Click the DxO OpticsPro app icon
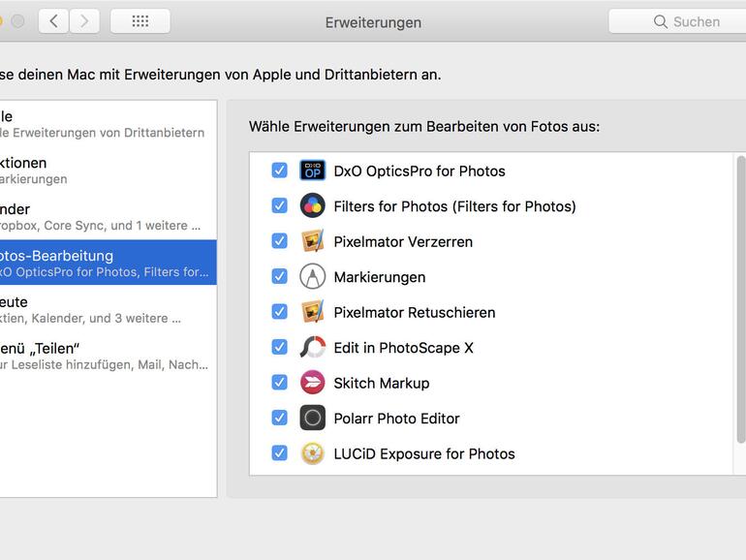Viewport: 746px width, 560px height. point(313,171)
